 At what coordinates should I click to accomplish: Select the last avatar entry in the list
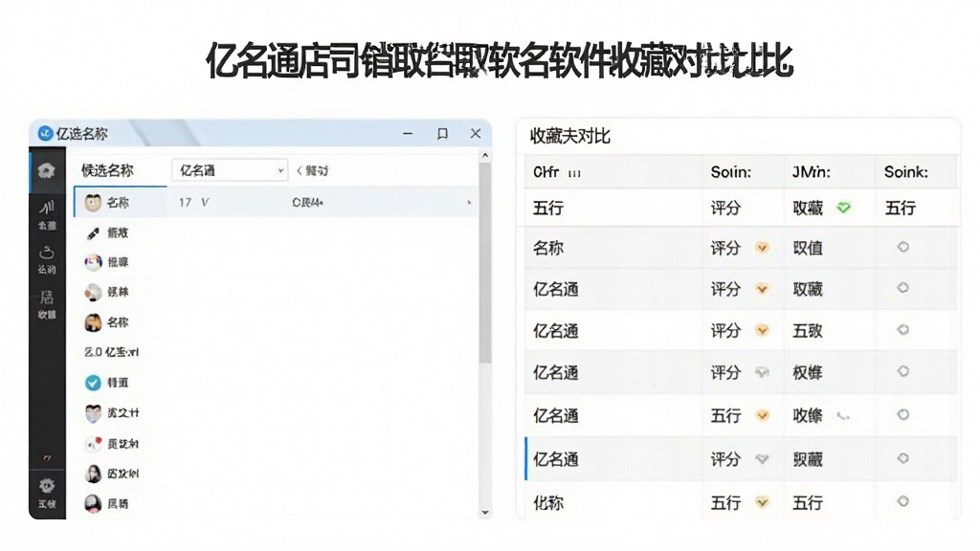coord(106,503)
